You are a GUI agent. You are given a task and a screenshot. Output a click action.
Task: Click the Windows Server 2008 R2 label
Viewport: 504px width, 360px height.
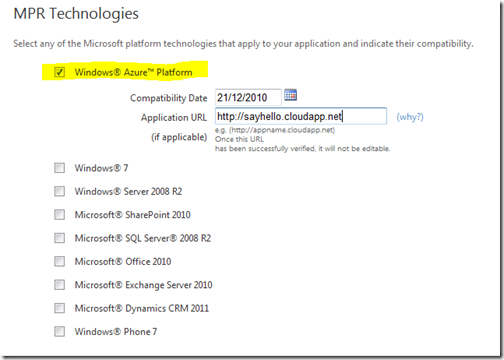pyautogui.click(x=128, y=191)
